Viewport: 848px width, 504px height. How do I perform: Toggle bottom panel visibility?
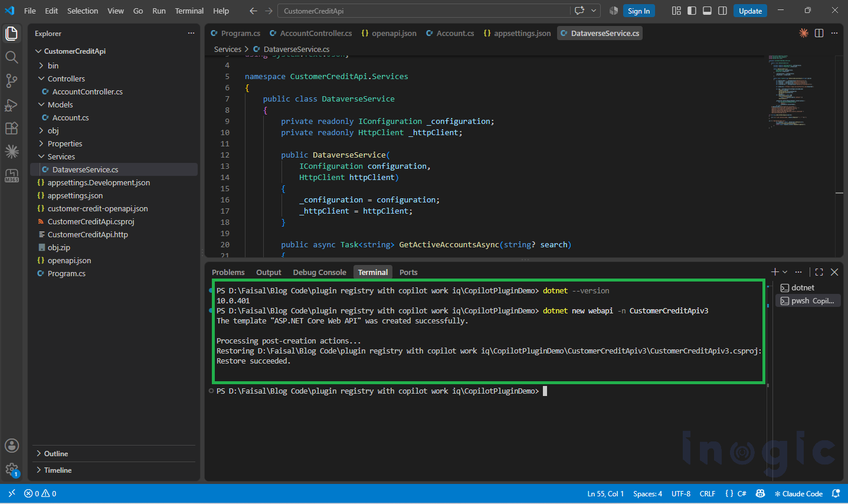[x=707, y=11]
